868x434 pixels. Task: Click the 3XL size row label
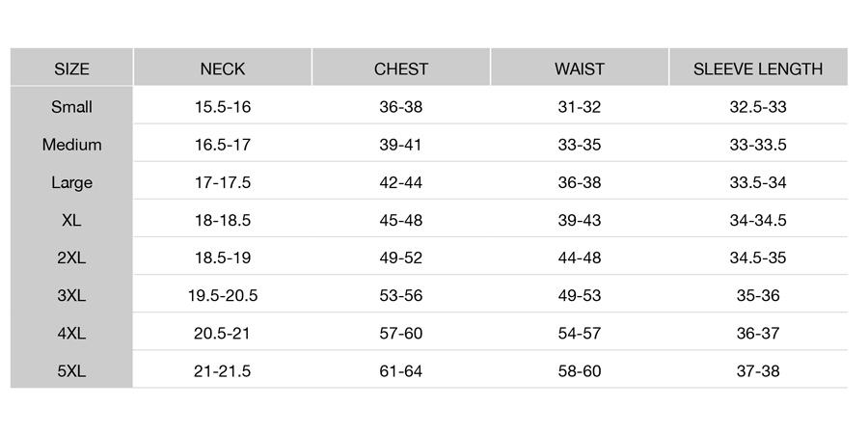pyautogui.click(x=71, y=296)
